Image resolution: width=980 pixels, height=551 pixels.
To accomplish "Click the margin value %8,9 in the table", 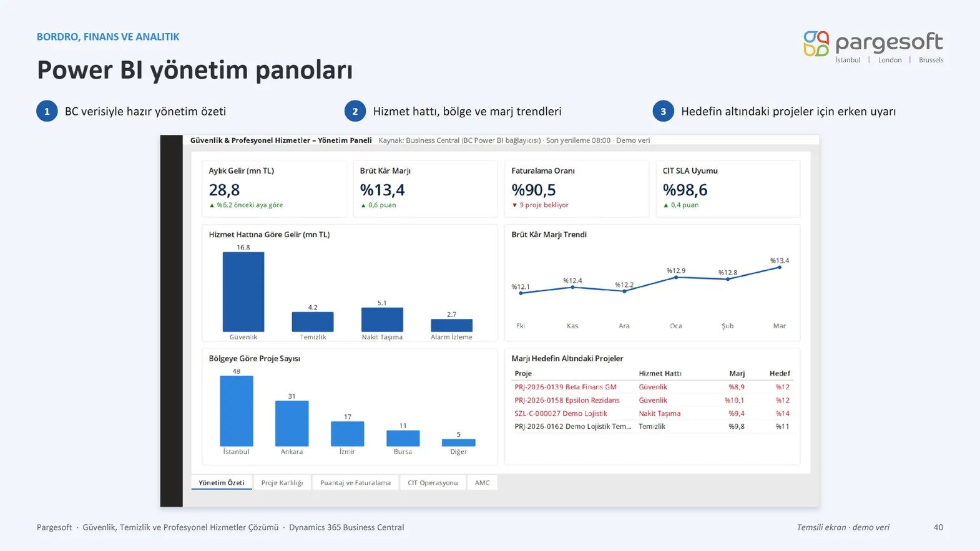I will click(x=737, y=387).
